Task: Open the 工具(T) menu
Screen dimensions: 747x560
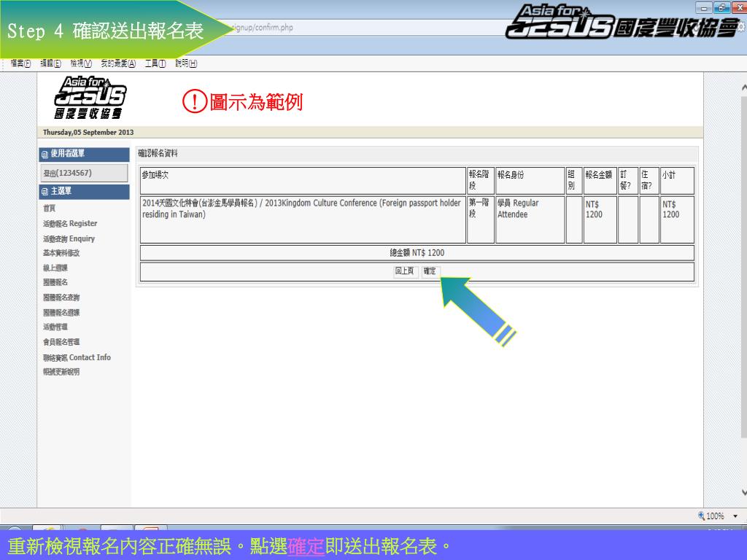Action: click(x=156, y=63)
